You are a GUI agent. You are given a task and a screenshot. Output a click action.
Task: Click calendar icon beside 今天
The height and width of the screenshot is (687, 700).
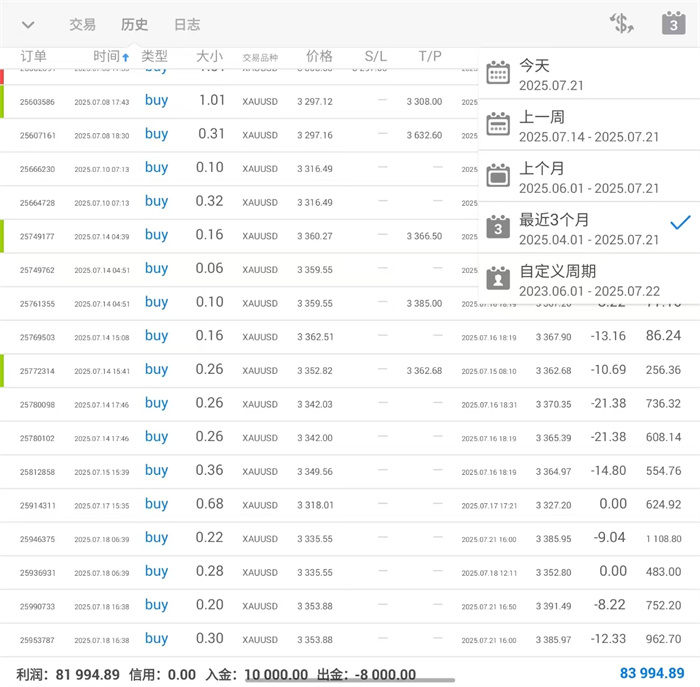[x=498, y=72]
